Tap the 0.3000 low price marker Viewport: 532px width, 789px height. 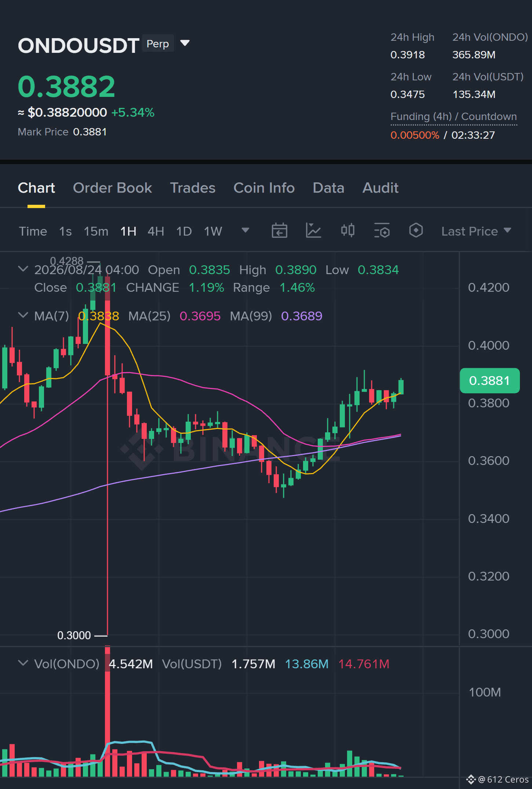pyautogui.click(x=74, y=635)
